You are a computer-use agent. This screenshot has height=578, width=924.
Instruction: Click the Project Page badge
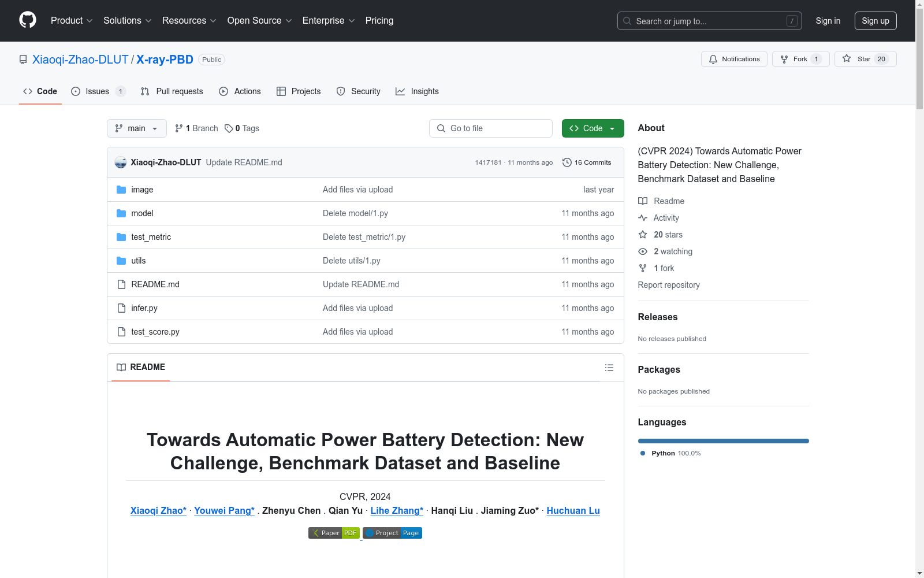[x=393, y=533]
